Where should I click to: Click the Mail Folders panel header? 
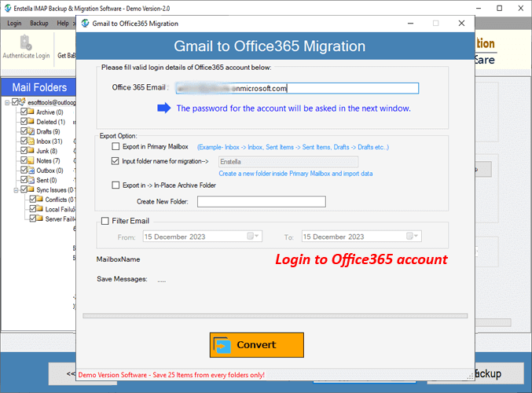39,87
